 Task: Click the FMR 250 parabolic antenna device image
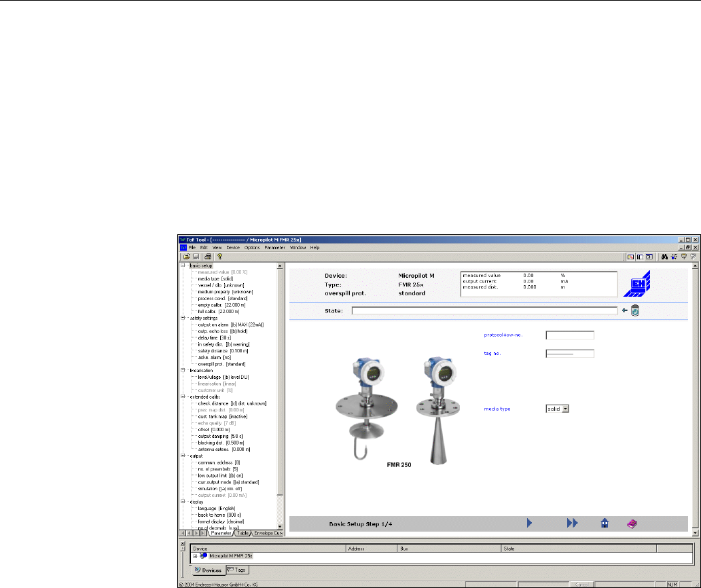pyautogui.click(x=367, y=408)
